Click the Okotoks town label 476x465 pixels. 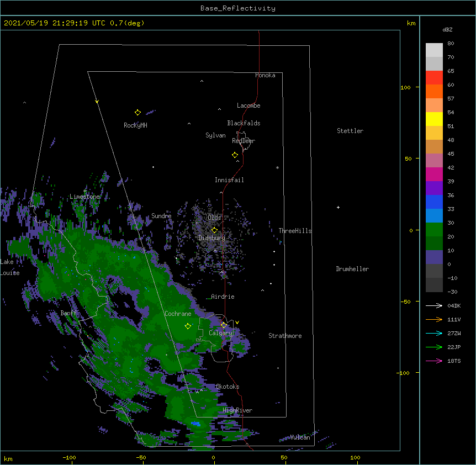[x=228, y=387]
